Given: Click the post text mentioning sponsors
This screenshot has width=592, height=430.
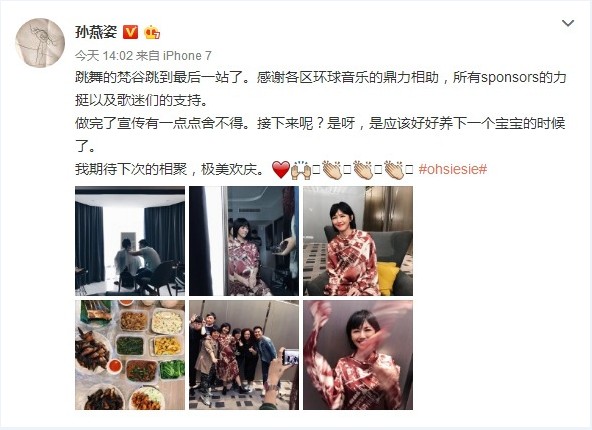Looking at the screenshot, I should tap(320, 88).
